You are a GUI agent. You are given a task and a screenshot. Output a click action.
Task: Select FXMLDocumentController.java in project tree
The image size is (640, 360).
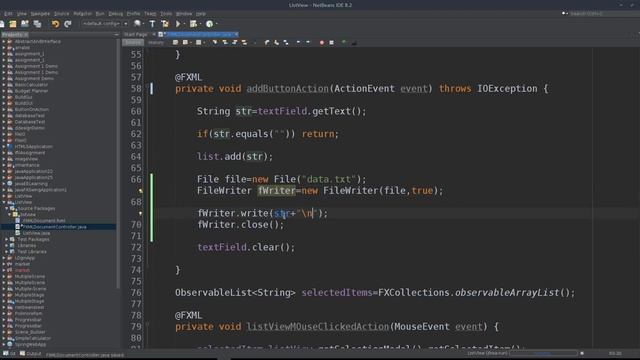coord(54,227)
